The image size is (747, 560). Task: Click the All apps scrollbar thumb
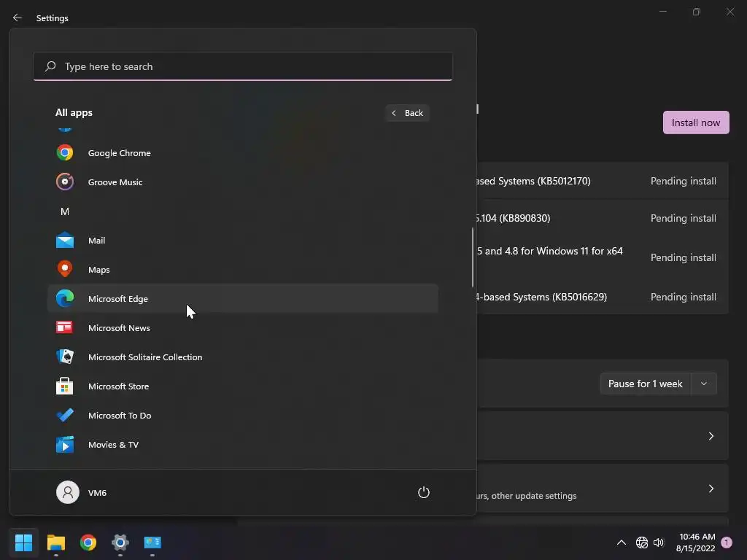click(473, 257)
